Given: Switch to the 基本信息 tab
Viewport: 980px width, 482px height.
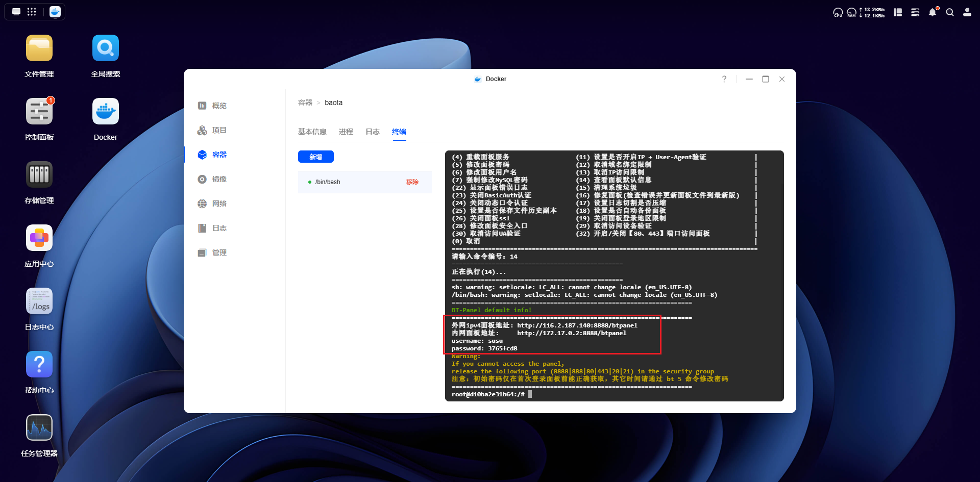Looking at the screenshot, I should click(x=312, y=132).
